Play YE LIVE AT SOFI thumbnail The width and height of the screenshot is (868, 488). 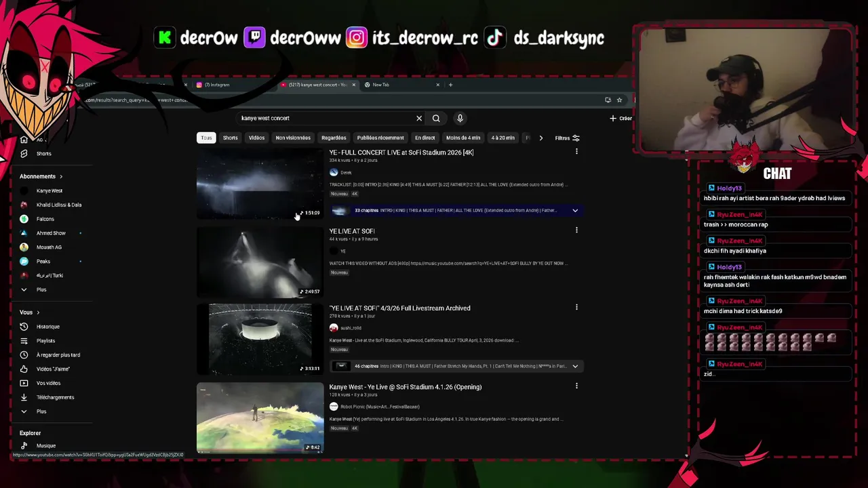tap(260, 262)
